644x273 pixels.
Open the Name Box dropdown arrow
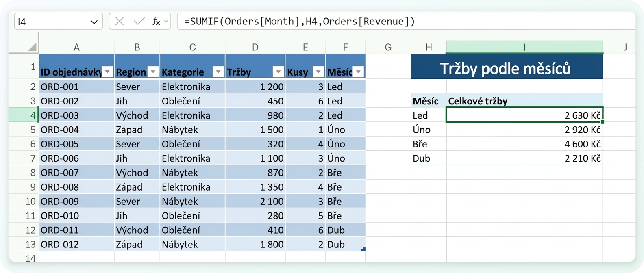[94, 22]
